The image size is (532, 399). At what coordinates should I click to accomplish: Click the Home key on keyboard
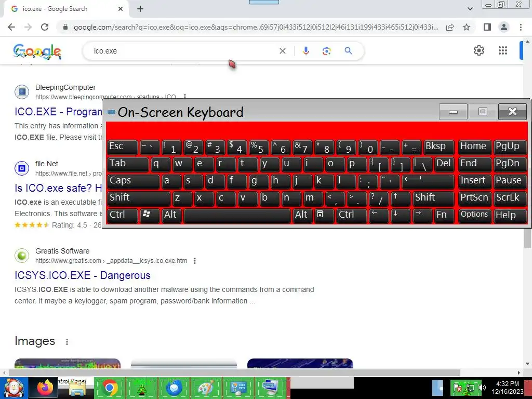click(475, 147)
